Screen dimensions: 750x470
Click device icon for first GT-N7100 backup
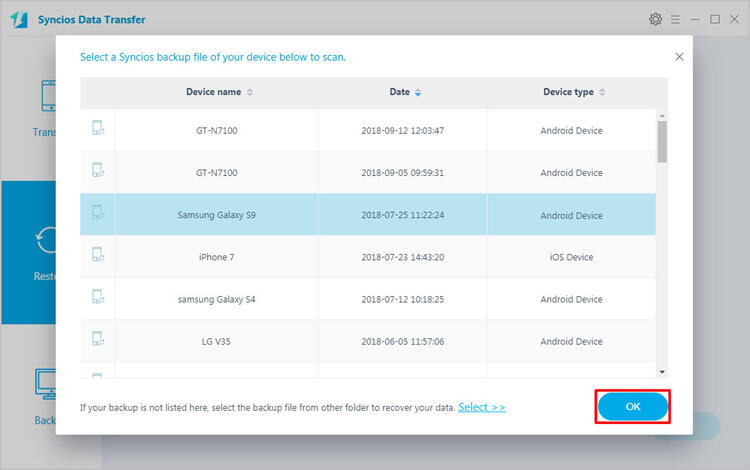pyautogui.click(x=98, y=130)
